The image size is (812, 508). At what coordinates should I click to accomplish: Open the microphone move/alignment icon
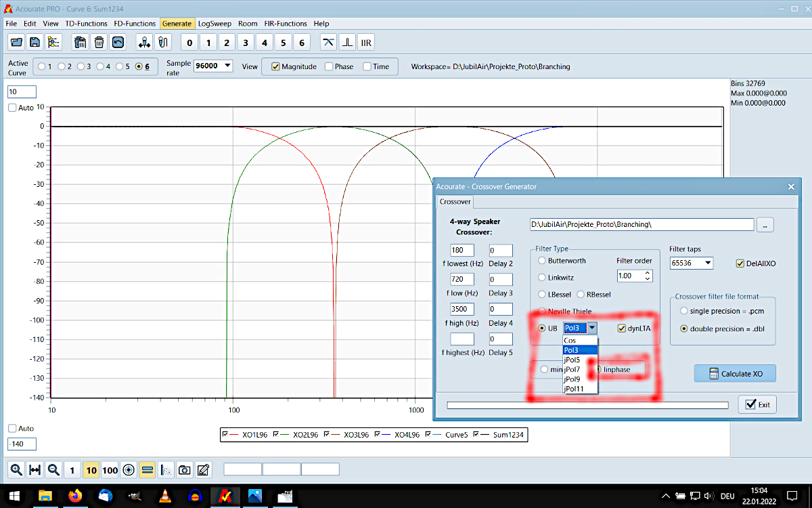point(144,42)
